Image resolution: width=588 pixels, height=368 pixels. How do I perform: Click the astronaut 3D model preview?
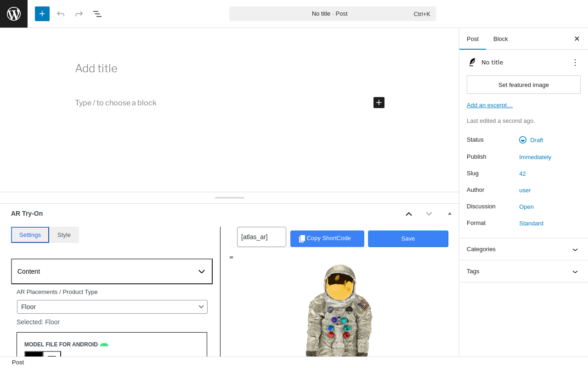click(339, 310)
